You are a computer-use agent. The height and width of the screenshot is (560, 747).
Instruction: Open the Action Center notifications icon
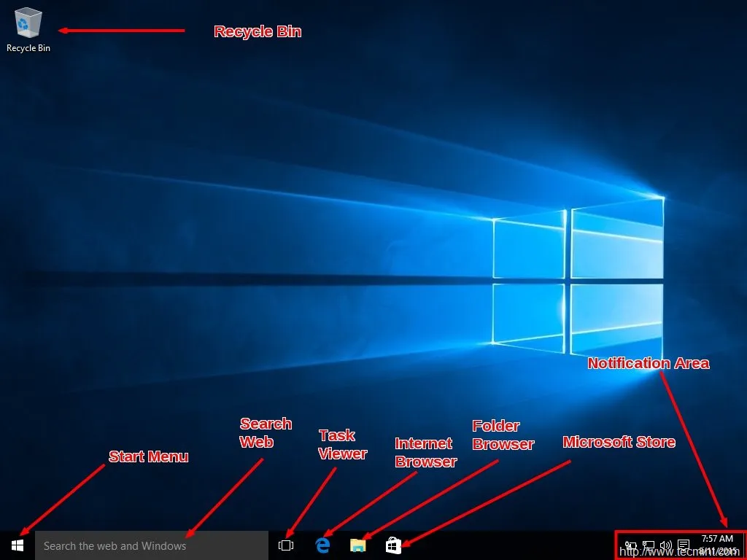coord(684,545)
